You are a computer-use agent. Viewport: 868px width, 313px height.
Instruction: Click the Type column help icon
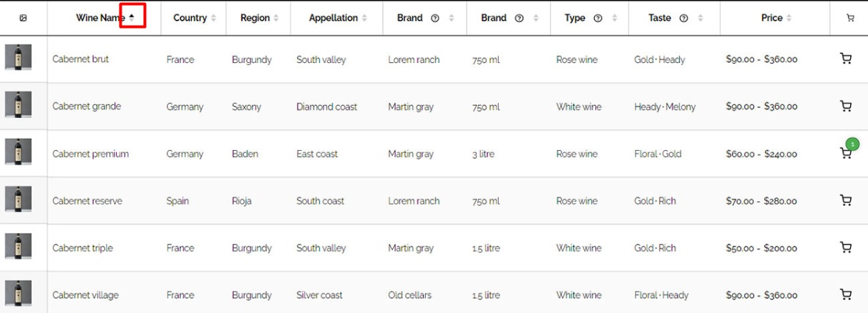tap(598, 19)
